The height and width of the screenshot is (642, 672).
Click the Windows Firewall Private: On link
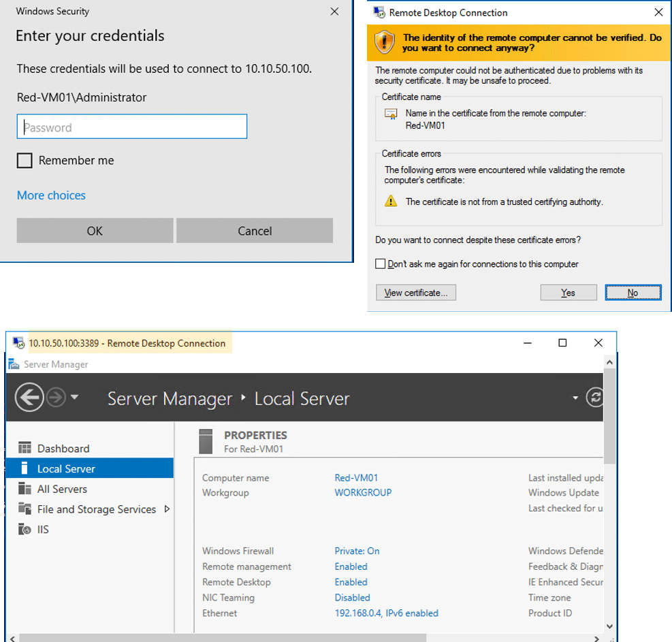click(x=357, y=551)
